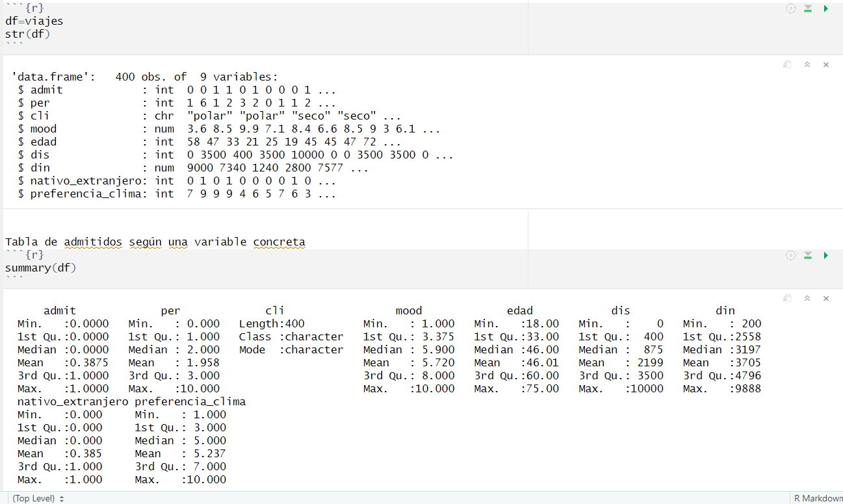
Task: Click the 'preferencia_clima' header in summary
Action: coord(190,401)
